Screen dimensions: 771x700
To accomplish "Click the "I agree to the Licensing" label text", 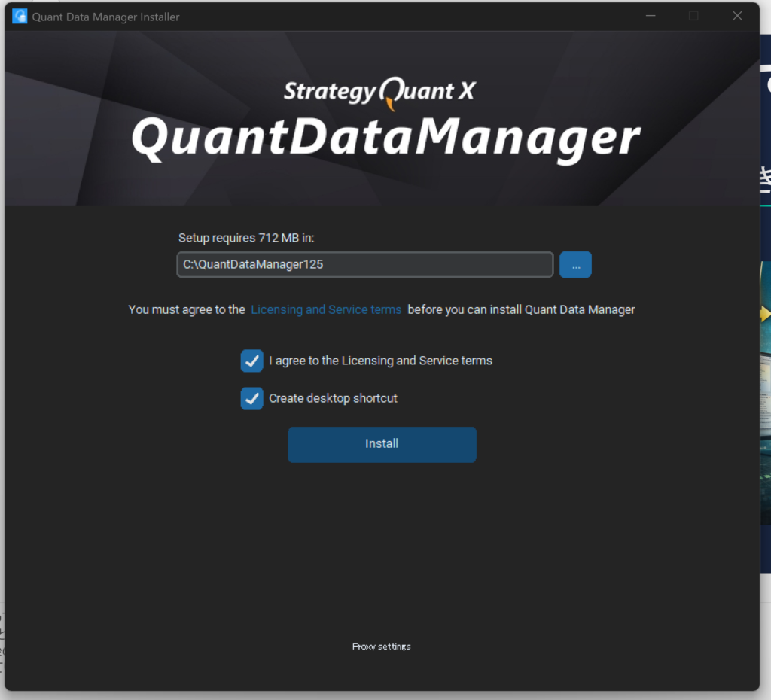I will coord(380,361).
